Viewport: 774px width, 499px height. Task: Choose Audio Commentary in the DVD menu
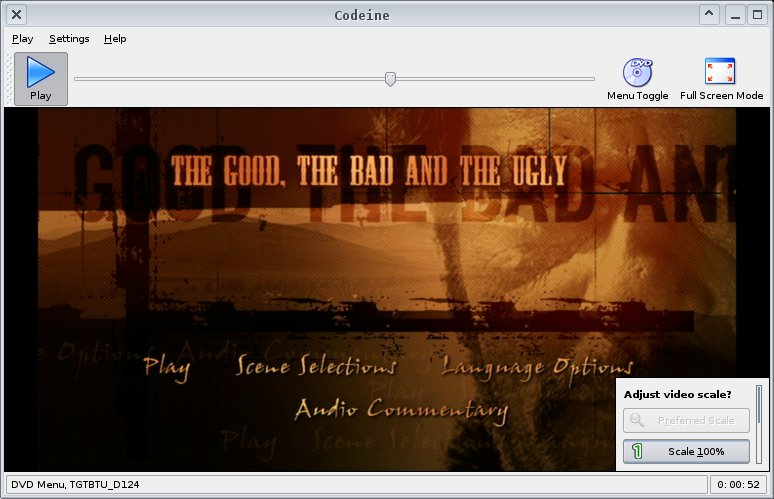pyautogui.click(x=401, y=411)
